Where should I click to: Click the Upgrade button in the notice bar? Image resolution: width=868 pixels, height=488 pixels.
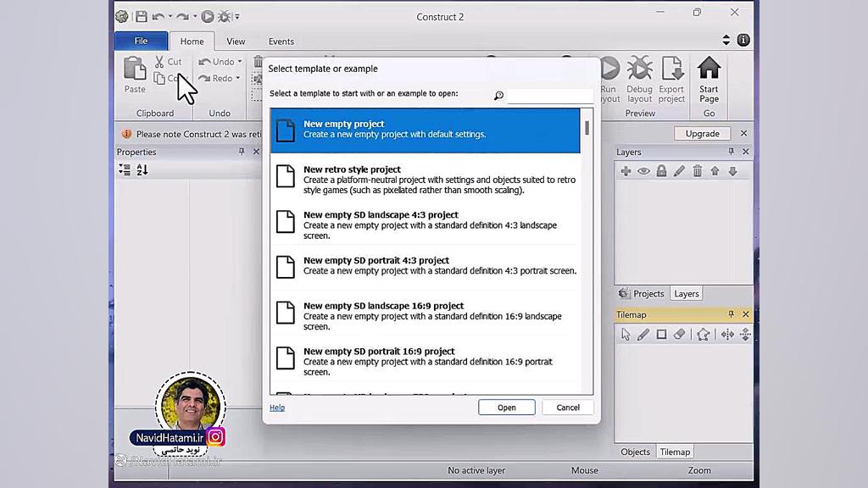click(703, 133)
